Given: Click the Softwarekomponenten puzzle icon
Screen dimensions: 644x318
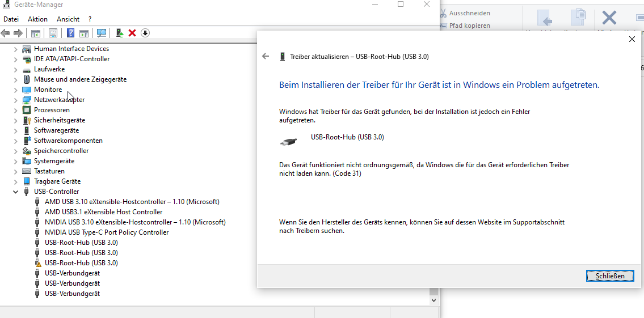Looking at the screenshot, I should coord(27,141).
